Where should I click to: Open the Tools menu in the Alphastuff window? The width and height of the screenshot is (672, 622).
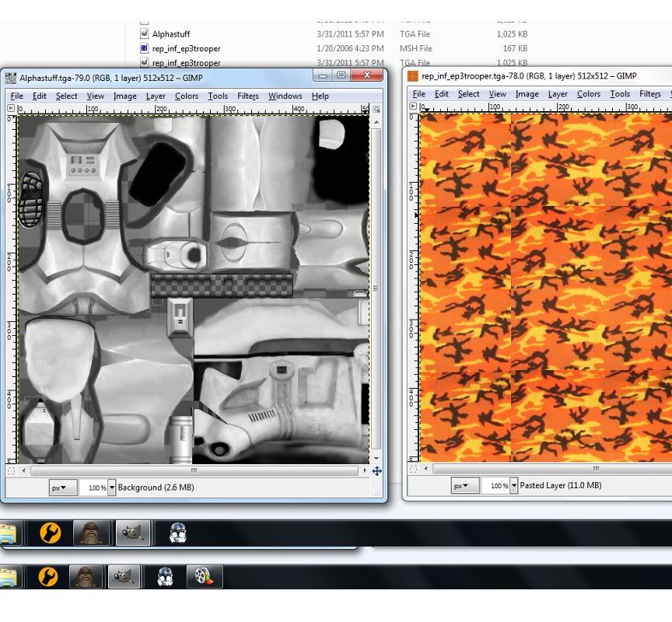click(218, 96)
